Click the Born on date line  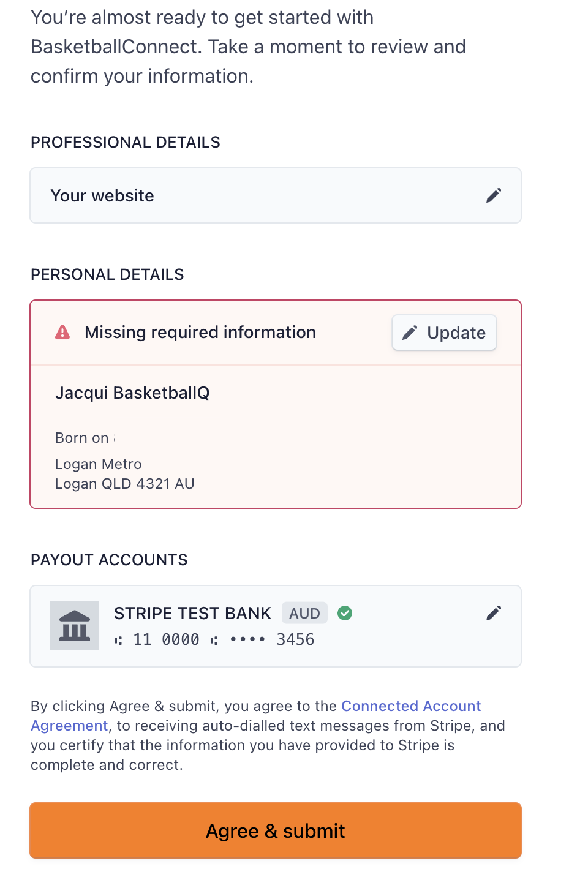(x=85, y=438)
